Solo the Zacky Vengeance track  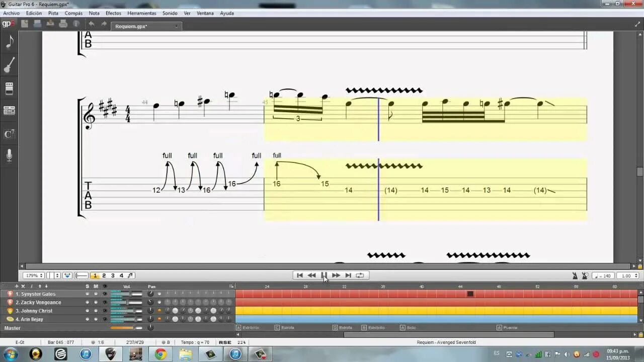(87, 302)
